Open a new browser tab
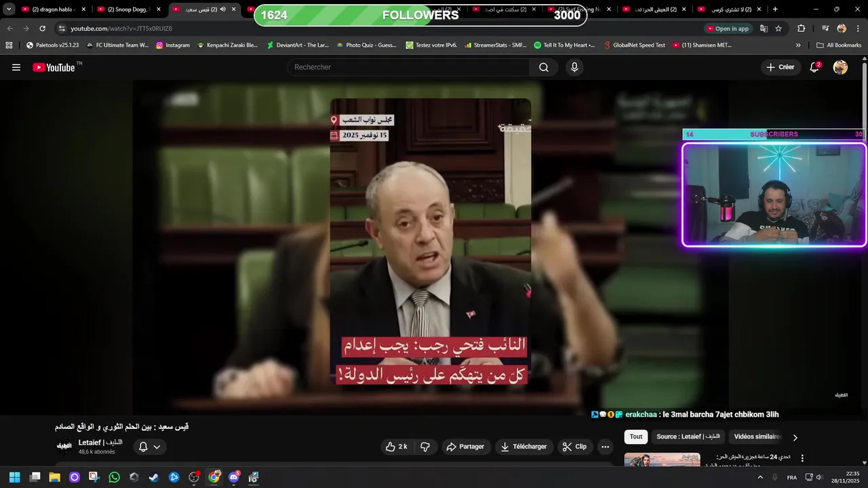The image size is (868, 488). click(775, 9)
